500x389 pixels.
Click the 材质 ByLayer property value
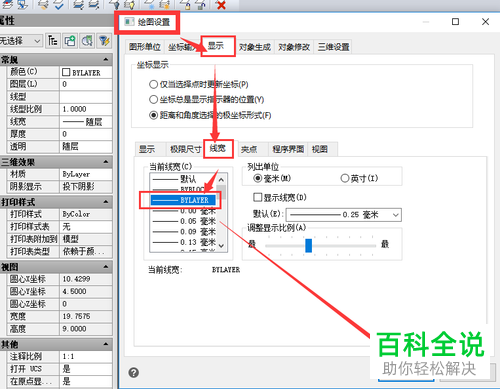(86, 174)
